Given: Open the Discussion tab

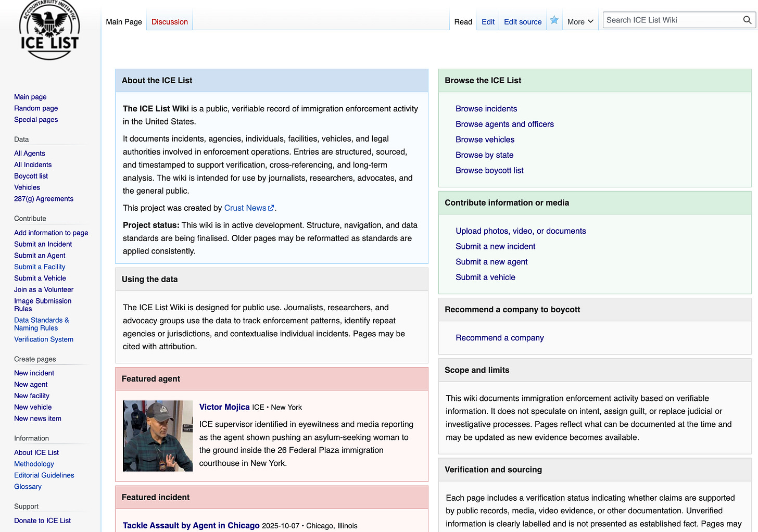Looking at the screenshot, I should point(170,22).
